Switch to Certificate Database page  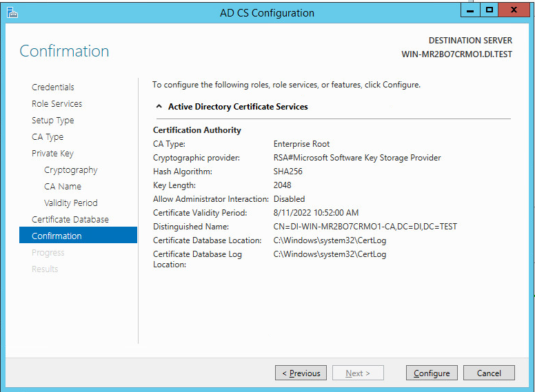[x=70, y=220]
